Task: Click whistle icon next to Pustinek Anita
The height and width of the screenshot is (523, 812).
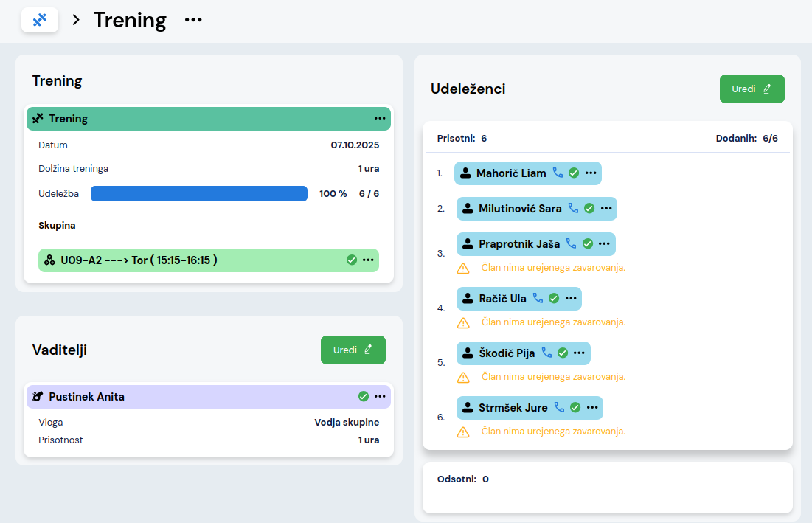Action: pos(38,397)
